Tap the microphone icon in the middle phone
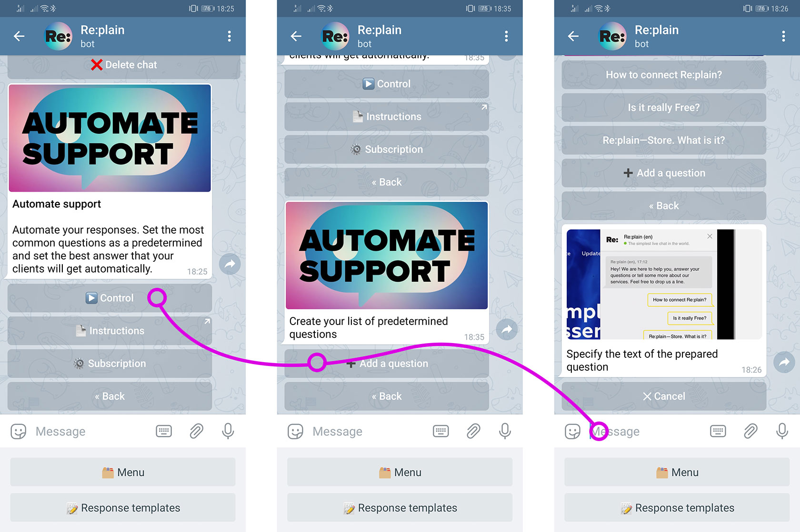 coord(505,431)
